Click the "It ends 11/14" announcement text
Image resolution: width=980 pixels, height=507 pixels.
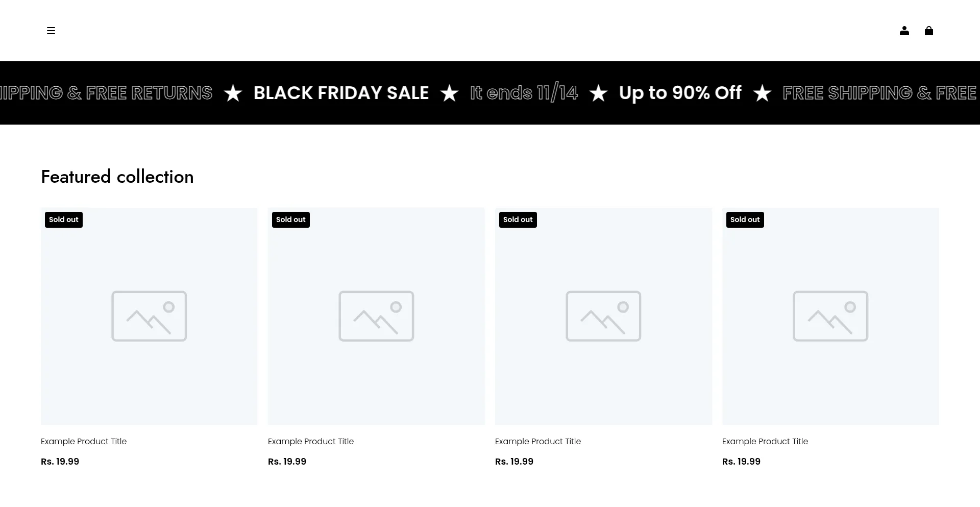(x=524, y=93)
